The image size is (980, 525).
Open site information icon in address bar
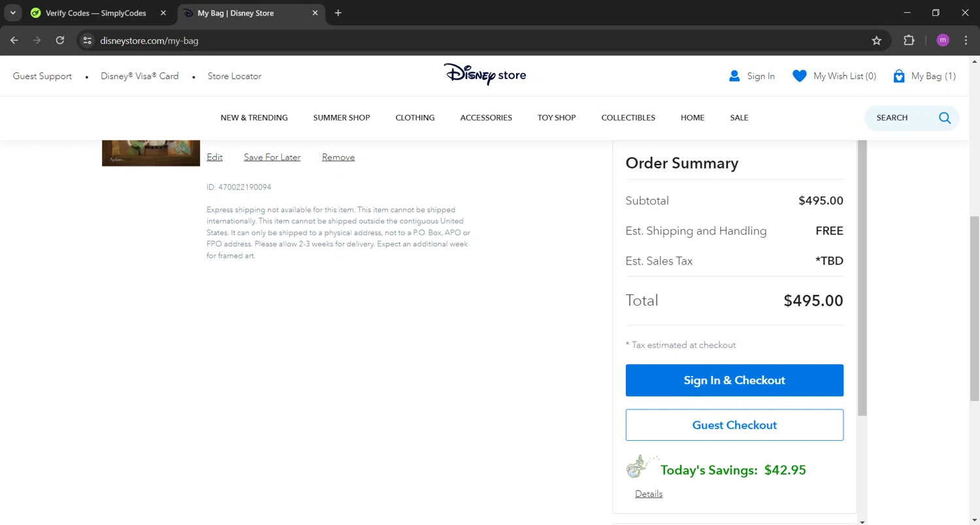[88, 40]
